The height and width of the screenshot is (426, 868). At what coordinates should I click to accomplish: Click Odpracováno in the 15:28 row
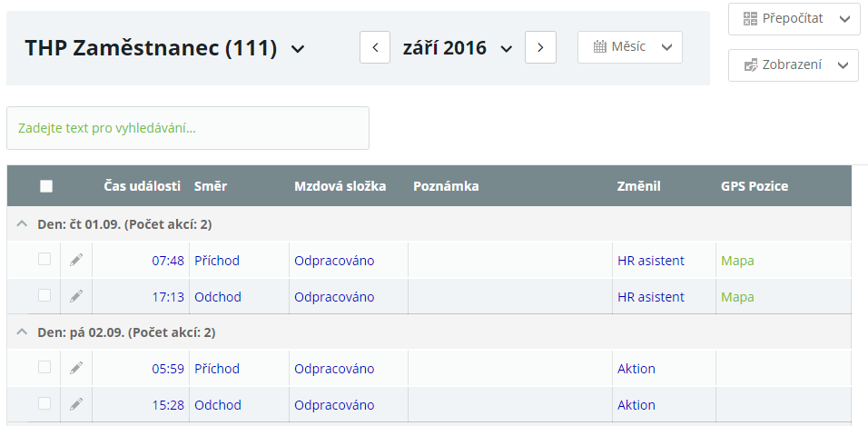coord(334,405)
